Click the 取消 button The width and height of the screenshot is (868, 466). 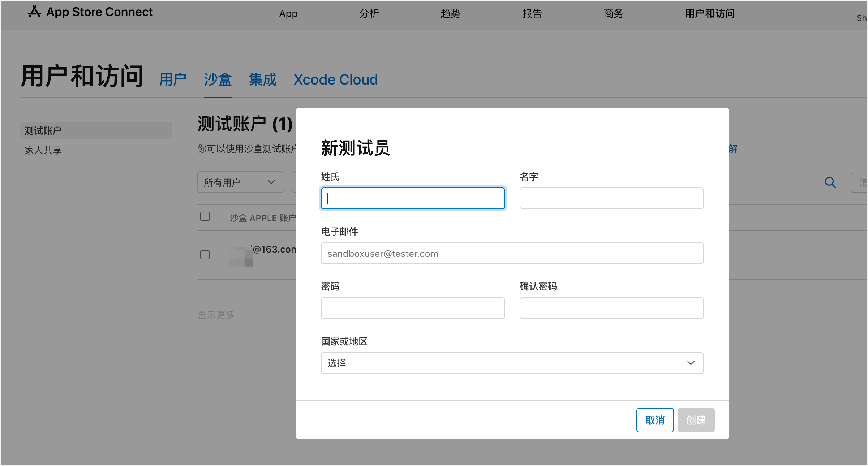click(x=654, y=420)
